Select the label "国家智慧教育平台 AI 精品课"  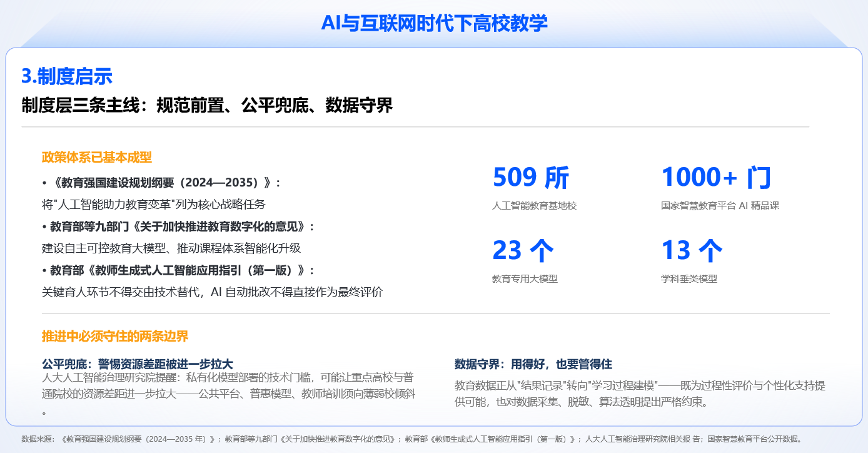720,205
